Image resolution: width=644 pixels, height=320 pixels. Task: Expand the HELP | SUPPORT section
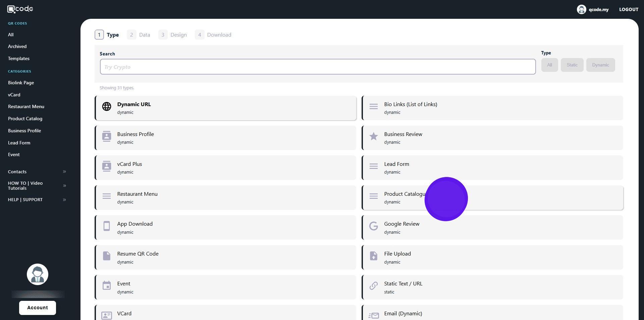coord(64,200)
